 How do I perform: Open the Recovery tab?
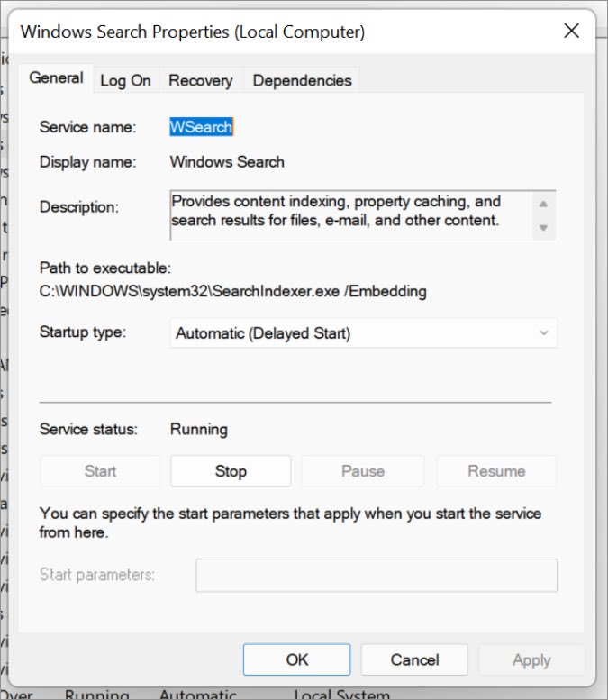point(201,81)
